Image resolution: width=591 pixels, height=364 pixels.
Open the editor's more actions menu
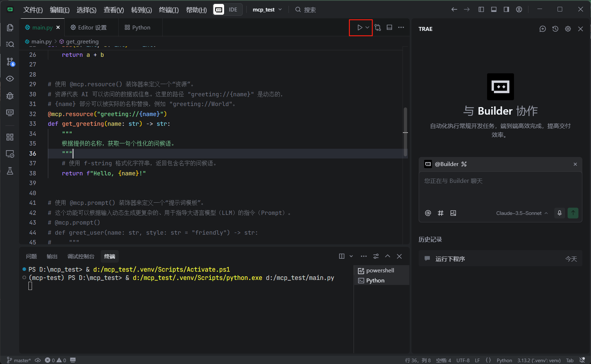[401, 28]
